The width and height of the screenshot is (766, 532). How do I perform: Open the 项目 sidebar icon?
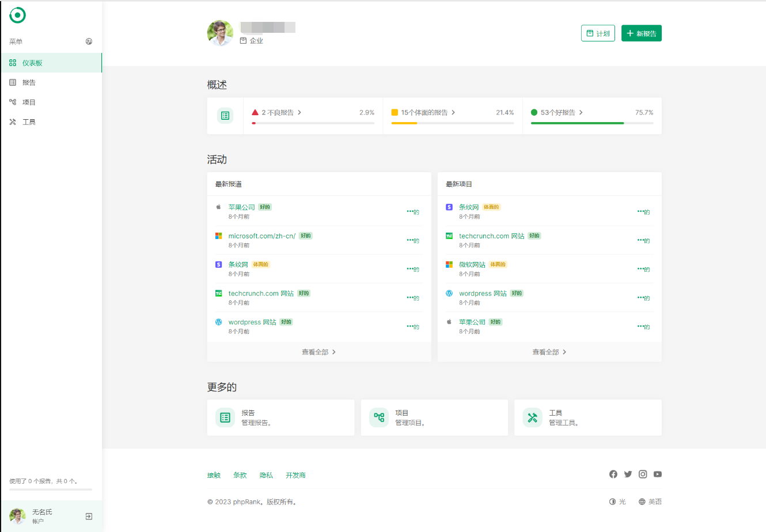pos(12,101)
